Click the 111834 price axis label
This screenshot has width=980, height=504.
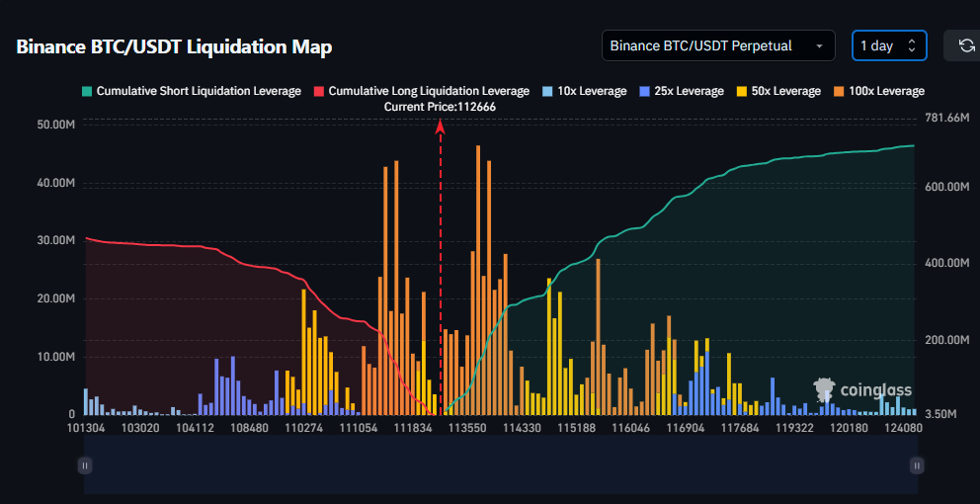pyautogui.click(x=414, y=428)
